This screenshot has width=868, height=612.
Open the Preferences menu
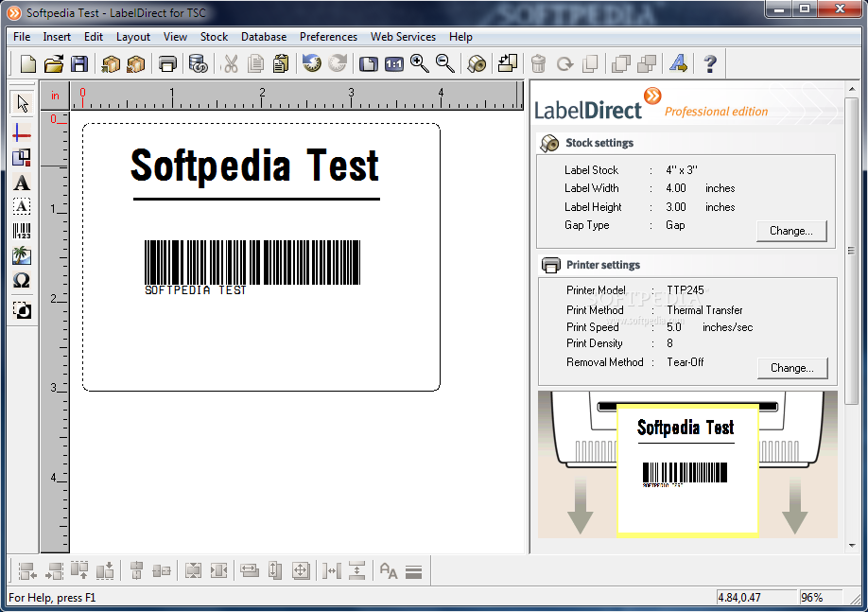(x=328, y=37)
